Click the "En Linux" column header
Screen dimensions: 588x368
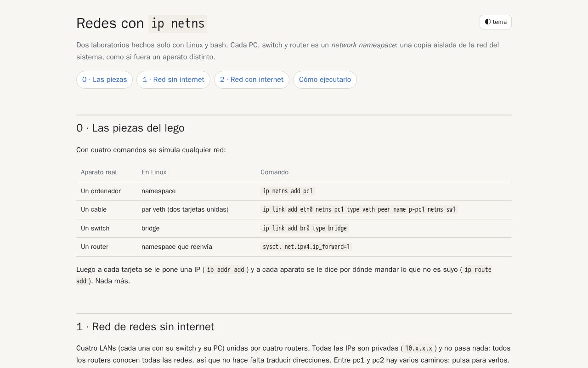154,172
